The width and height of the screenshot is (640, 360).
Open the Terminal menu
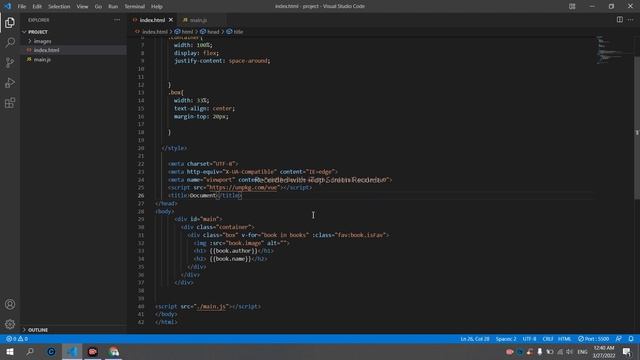[135, 7]
